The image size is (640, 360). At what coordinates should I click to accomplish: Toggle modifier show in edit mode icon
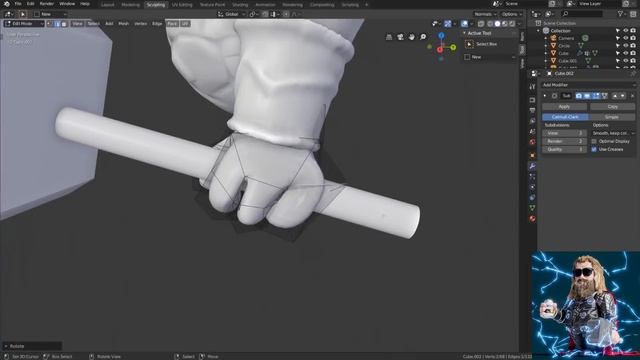(596, 96)
